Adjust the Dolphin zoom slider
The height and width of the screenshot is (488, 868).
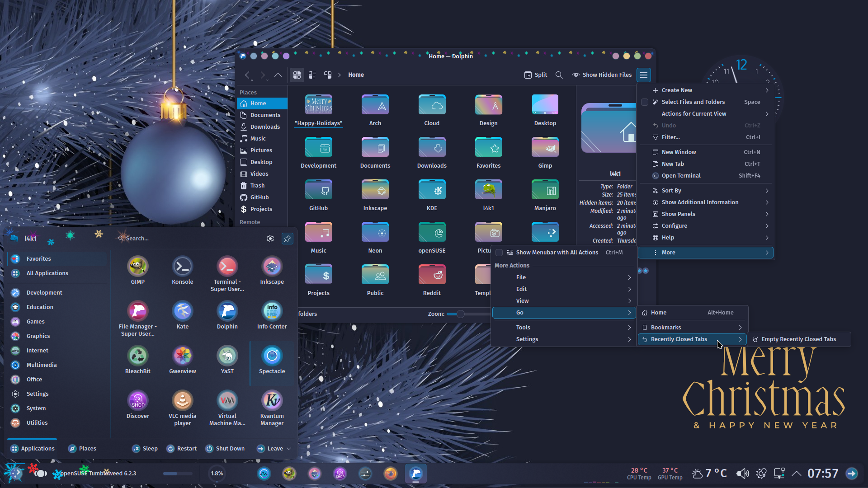coord(461,314)
